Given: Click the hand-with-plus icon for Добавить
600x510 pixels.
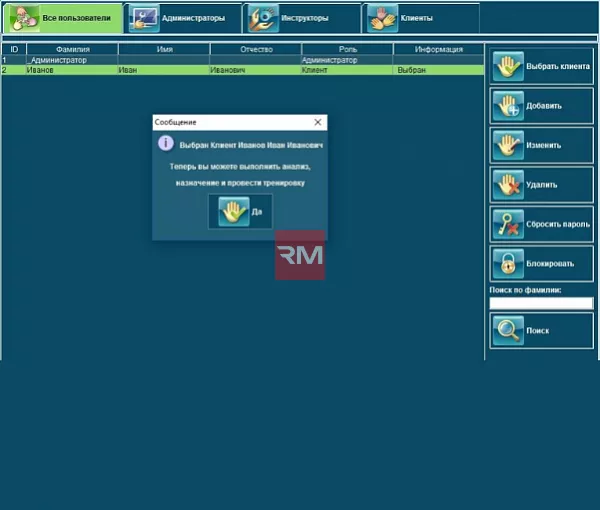Looking at the screenshot, I should (x=508, y=106).
